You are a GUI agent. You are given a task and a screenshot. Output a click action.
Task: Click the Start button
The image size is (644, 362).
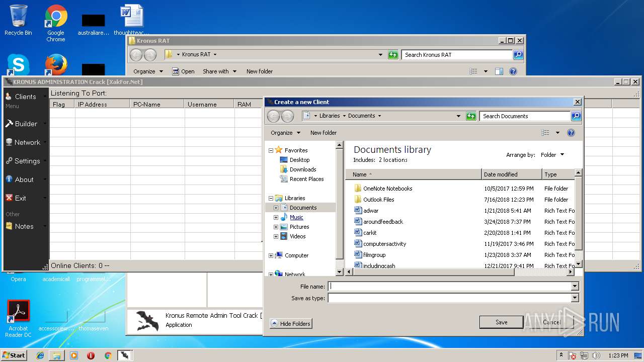coord(14,355)
